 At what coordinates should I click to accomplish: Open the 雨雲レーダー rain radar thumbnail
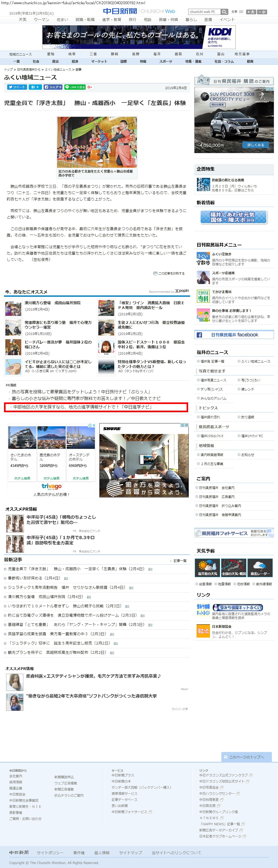260,568
